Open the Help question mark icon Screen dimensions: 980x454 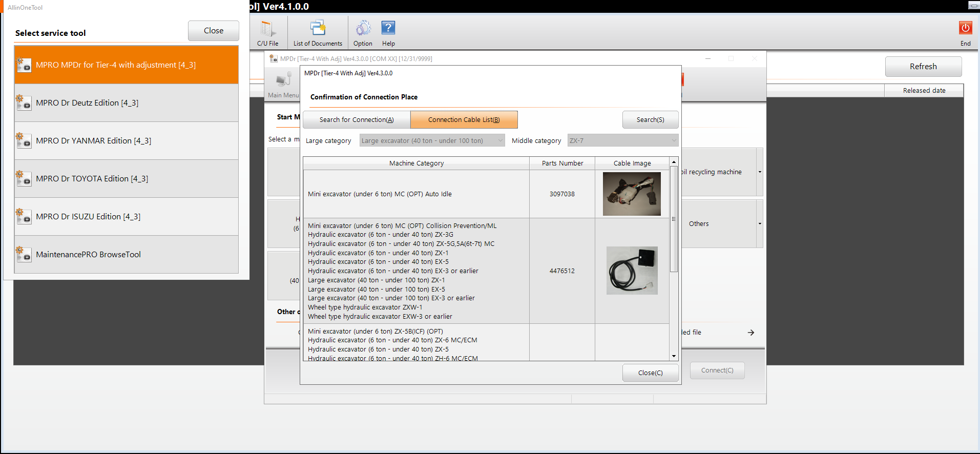(x=388, y=28)
